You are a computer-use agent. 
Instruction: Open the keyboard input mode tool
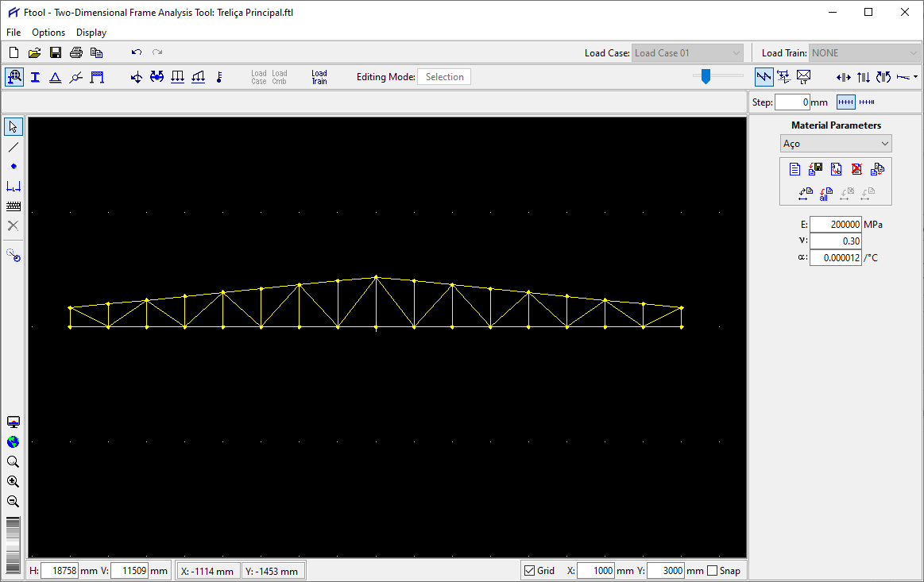tap(13, 206)
